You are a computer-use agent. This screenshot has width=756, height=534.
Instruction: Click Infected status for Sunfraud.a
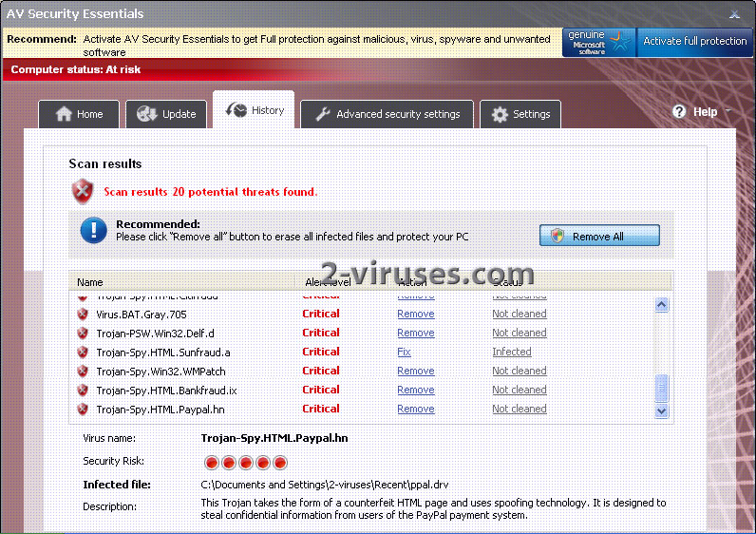(512, 353)
